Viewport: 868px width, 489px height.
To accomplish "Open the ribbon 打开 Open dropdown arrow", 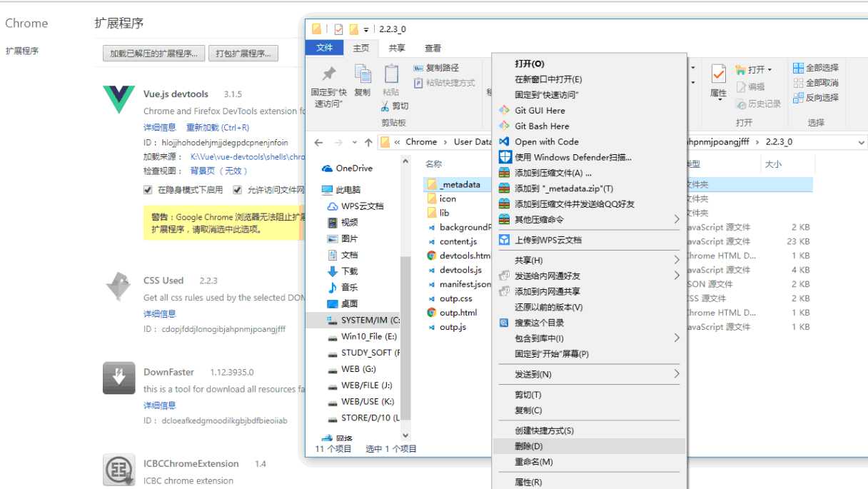I will coord(770,70).
